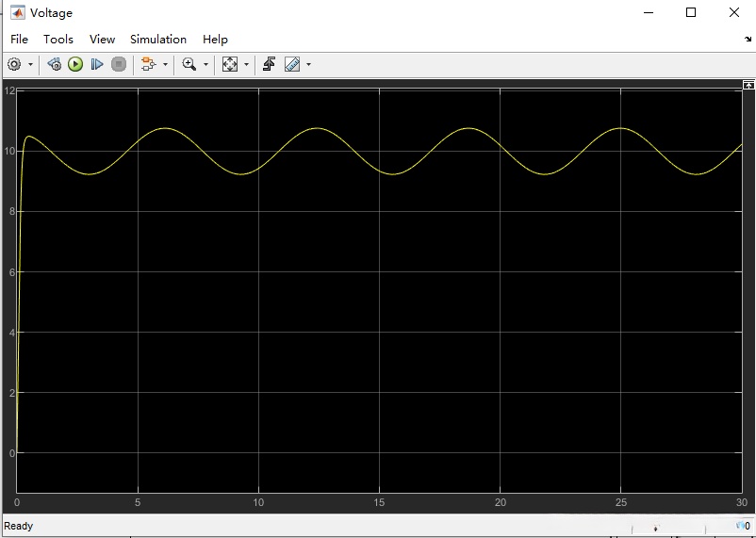
Task: Click the MATLAB icon in the title bar
Action: click(18, 12)
